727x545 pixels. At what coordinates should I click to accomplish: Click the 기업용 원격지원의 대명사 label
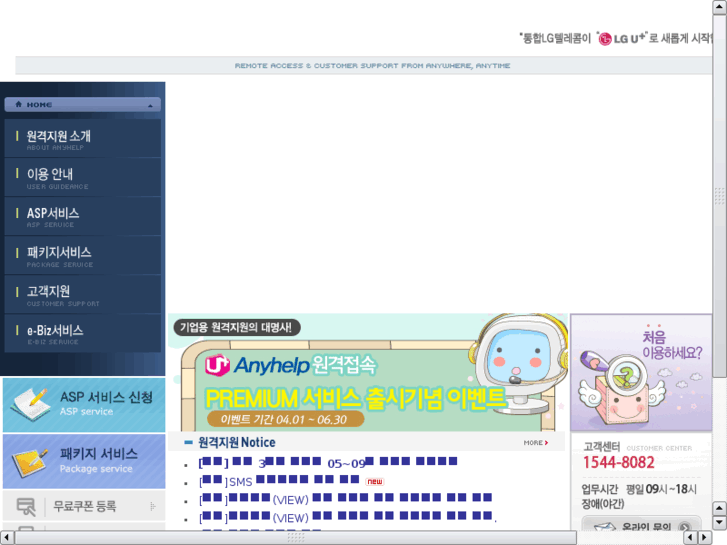[x=237, y=327]
